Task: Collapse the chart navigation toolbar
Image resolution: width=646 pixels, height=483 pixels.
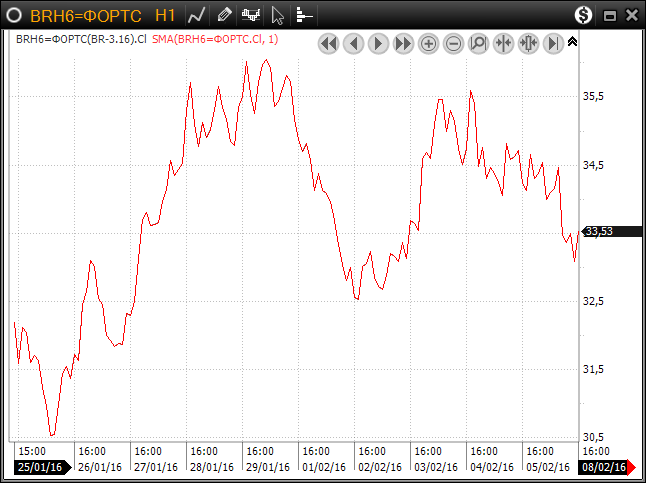Action: (x=572, y=42)
